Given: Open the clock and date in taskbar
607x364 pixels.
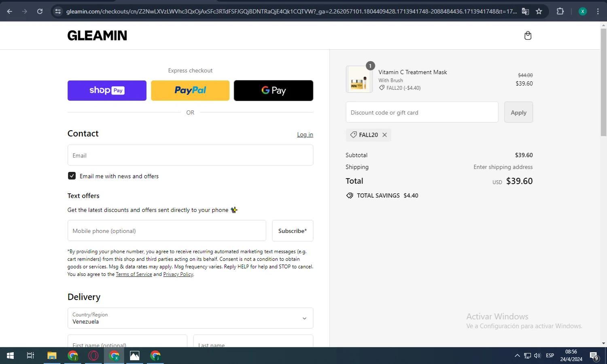Looking at the screenshot, I should click(x=571, y=356).
